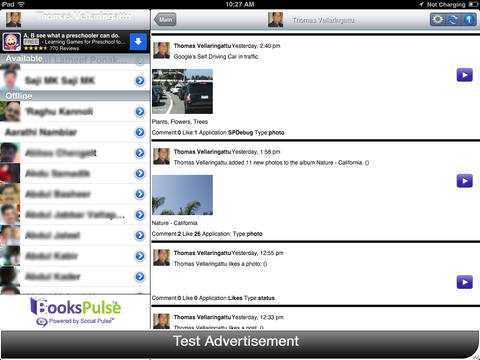This screenshot has width=480, height=360.
Task: Tap Saji MK's profile picture
Action: [10, 80]
